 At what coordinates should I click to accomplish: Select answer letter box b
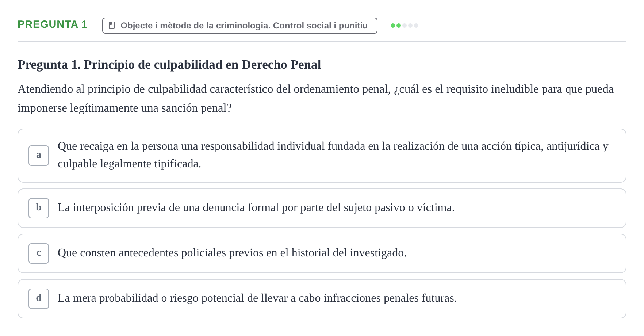coord(39,208)
